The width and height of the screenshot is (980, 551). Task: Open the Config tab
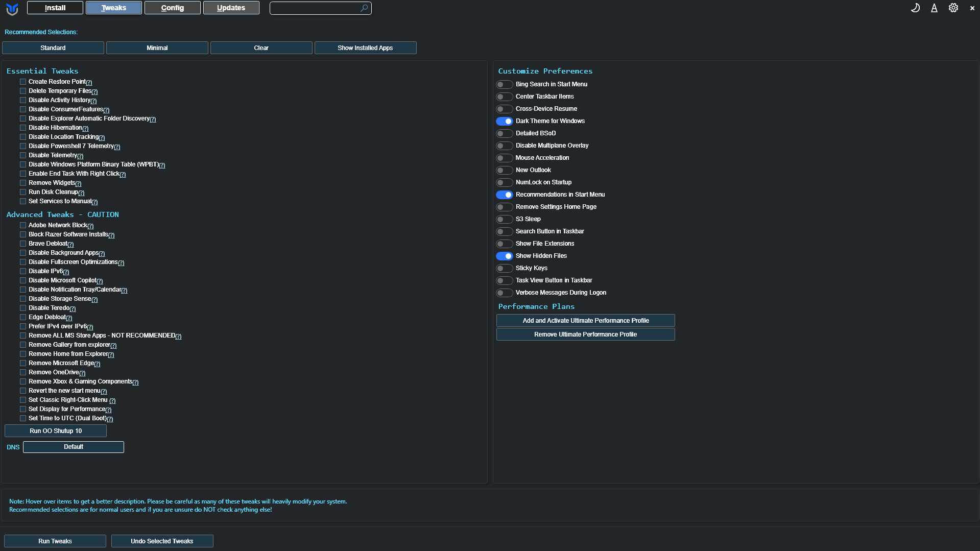tap(173, 8)
